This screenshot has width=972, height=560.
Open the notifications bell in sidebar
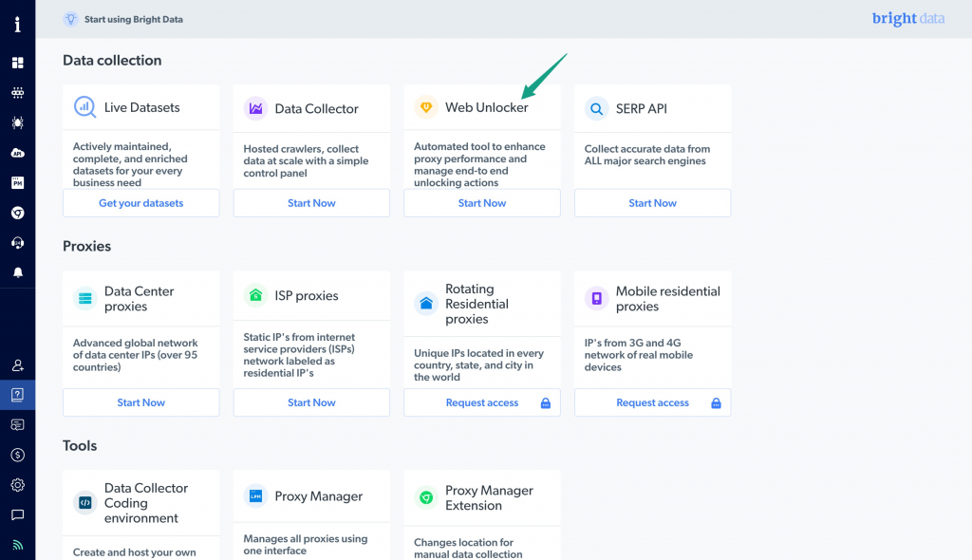coord(17,272)
